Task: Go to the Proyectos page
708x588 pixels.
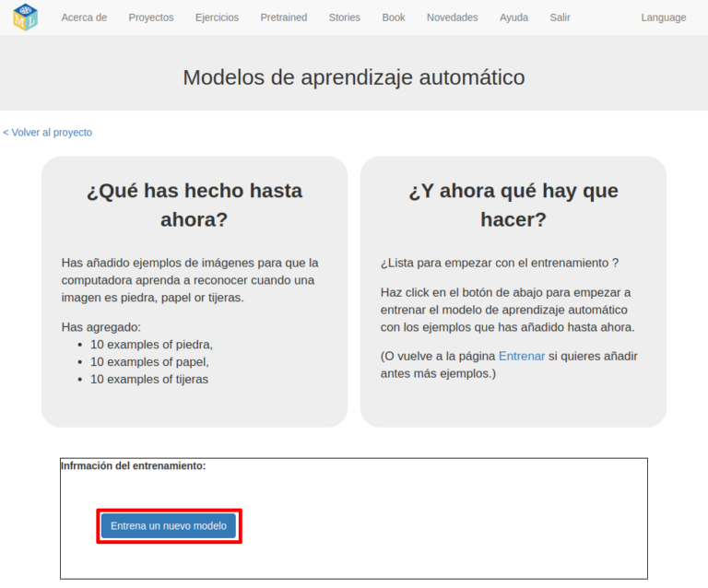Action: (x=151, y=18)
